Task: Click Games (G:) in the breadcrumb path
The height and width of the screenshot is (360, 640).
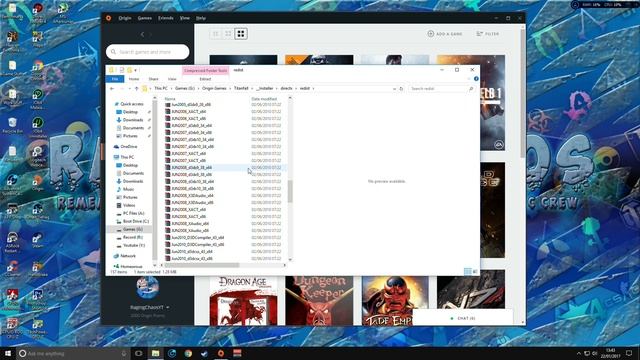Action: tap(184, 89)
